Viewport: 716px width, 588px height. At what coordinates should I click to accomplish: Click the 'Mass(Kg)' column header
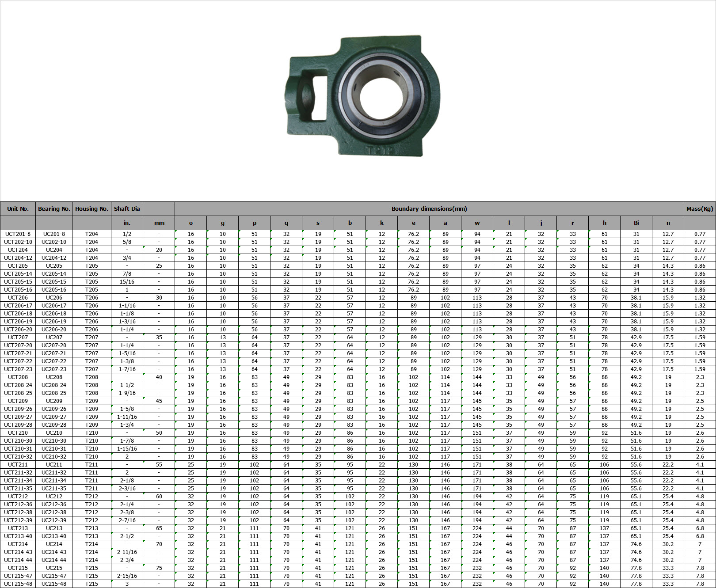click(700, 209)
